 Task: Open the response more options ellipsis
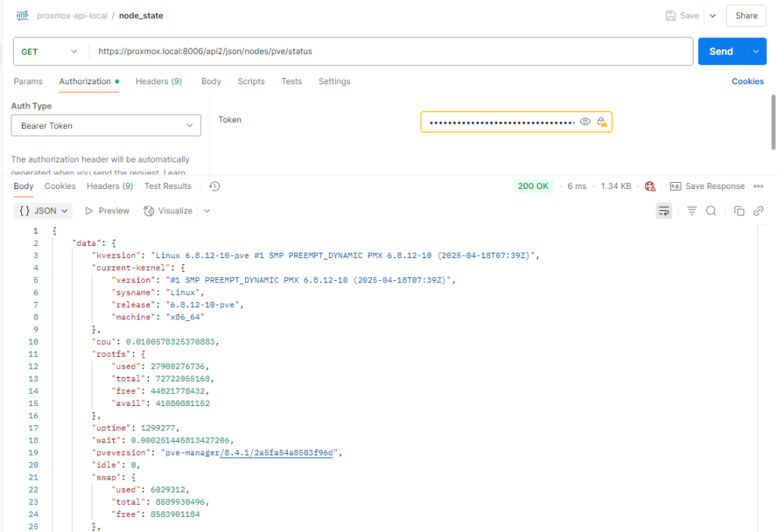click(x=759, y=186)
